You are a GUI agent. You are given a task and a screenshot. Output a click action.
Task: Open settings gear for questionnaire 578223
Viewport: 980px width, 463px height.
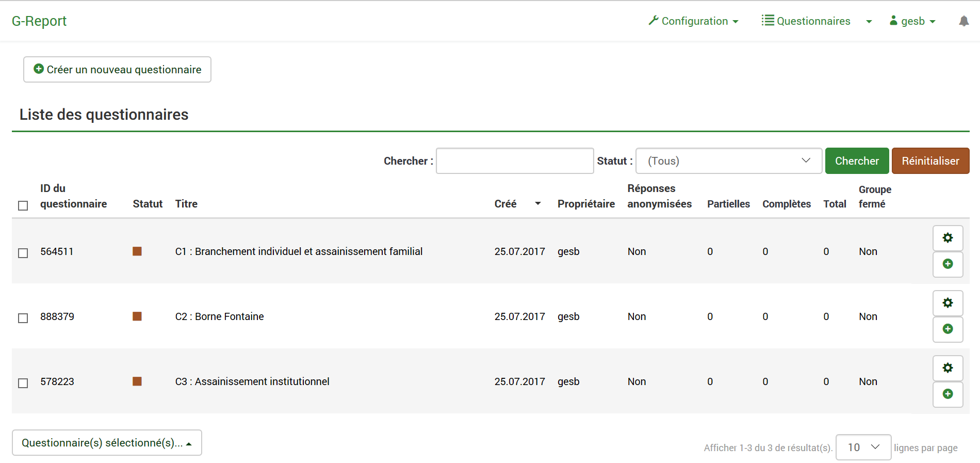point(948,368)
